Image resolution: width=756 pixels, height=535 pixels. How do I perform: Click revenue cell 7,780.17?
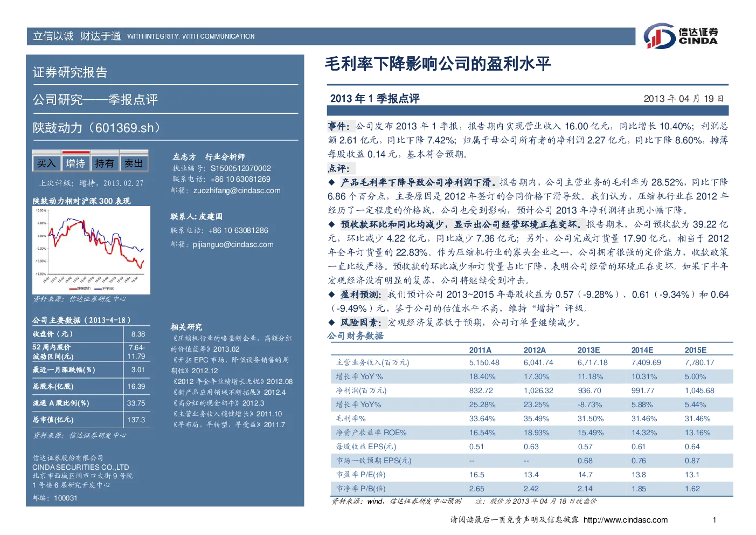click(699, 362)
